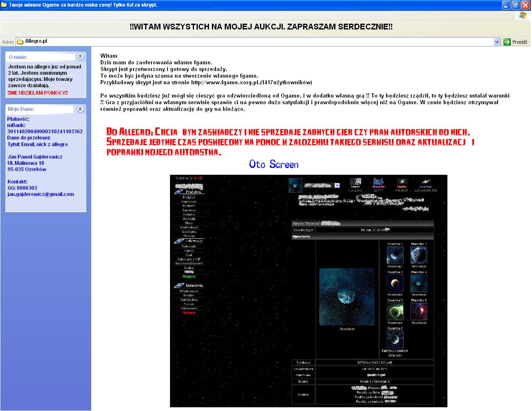Click the Planetka 7 planet thumbnail
532x411 pixels.
(x=395, y=340)
